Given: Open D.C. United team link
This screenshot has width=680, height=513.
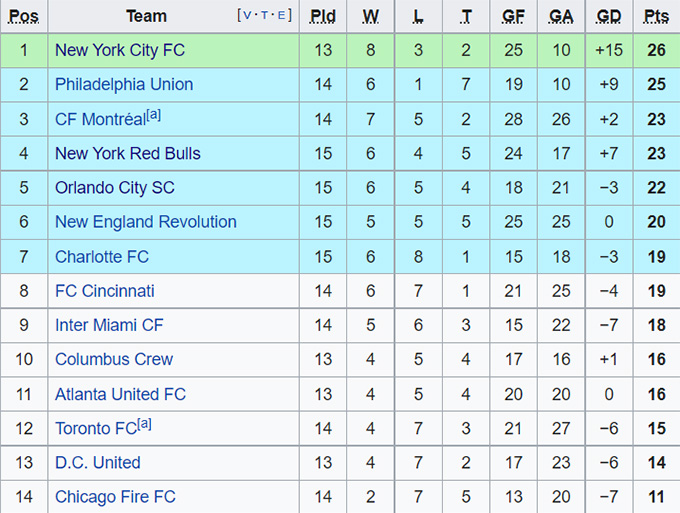Looking at the screenshot, I should coord(98,463).
